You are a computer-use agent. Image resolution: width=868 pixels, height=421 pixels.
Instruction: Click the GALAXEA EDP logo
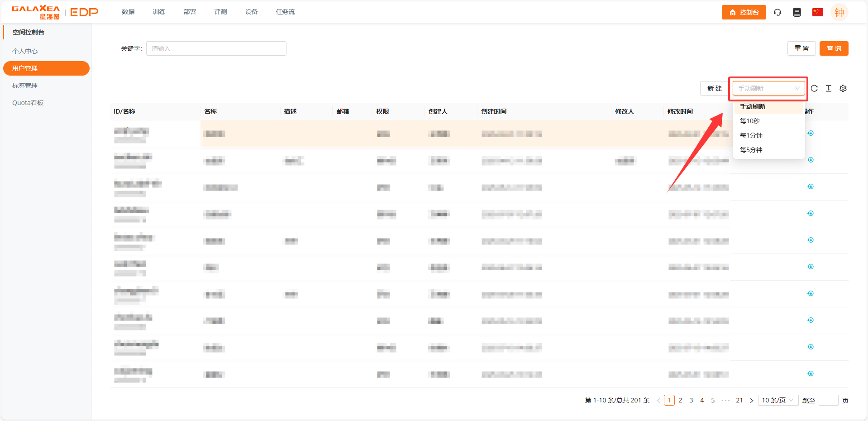[55, 12]
